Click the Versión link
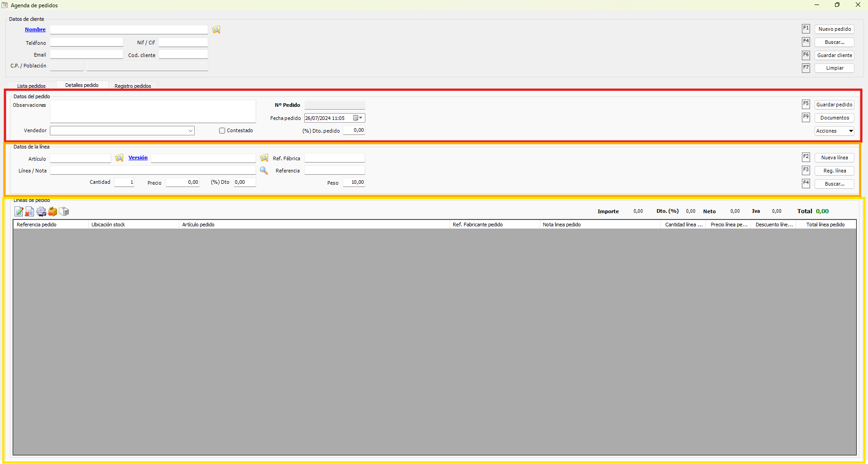868x464 pixels. (x=138, y=158)
